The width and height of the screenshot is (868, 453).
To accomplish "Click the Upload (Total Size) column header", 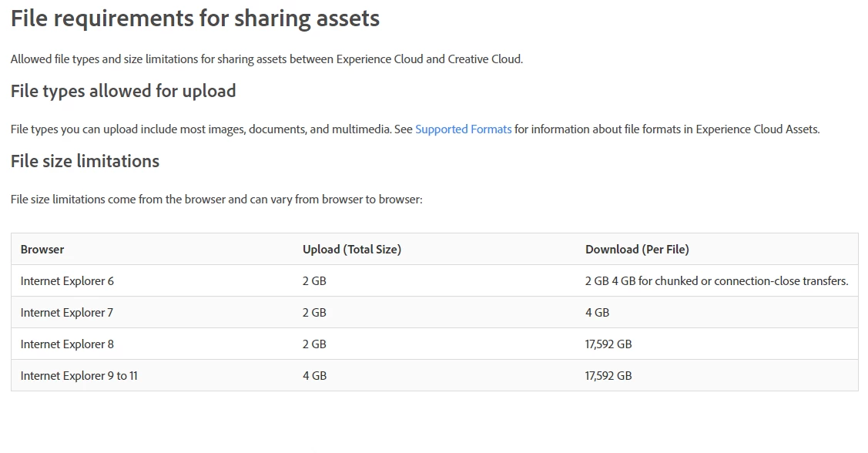I will (x=351, y=250).
